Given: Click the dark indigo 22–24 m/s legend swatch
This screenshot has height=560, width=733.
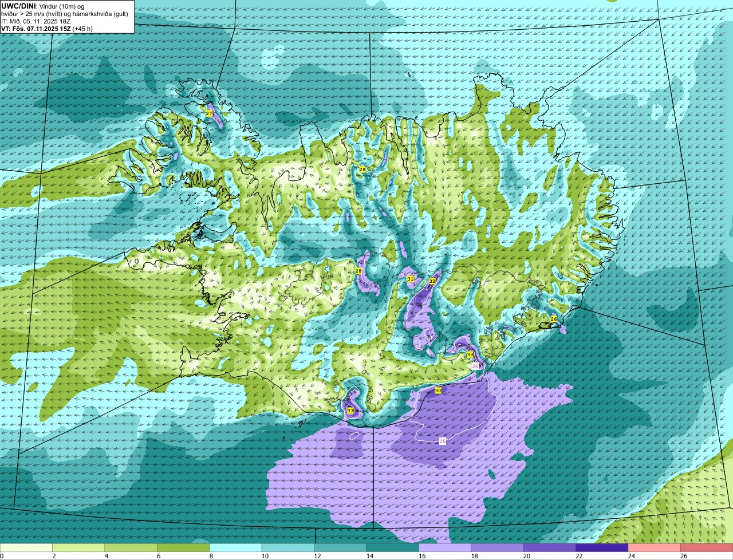Looking at the screenshot, I should (602, 548).
